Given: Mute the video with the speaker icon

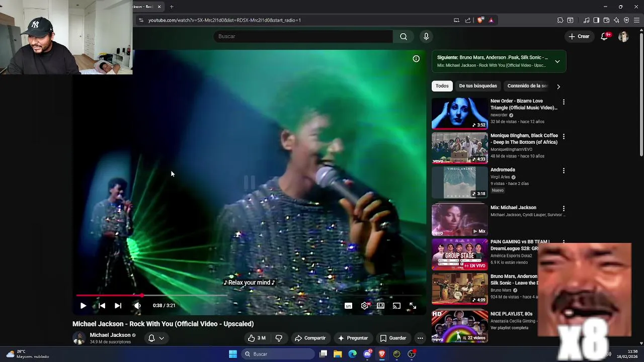Looking at the screenshot, I should pos(137,306).
